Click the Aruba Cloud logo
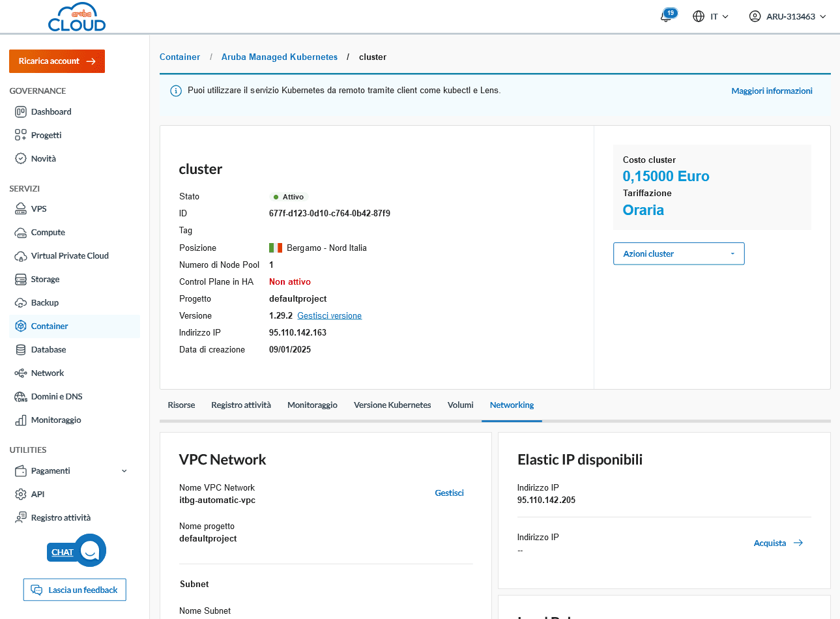Image resolution: width=840 pixels, height=619 pixels. click(x=77, y=18)
